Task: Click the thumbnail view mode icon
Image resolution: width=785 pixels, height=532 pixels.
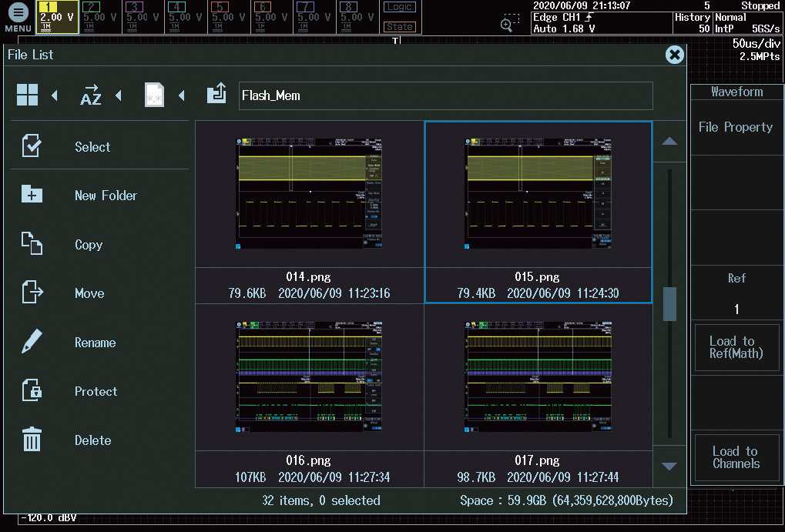Action: click(x=27, y=95)
